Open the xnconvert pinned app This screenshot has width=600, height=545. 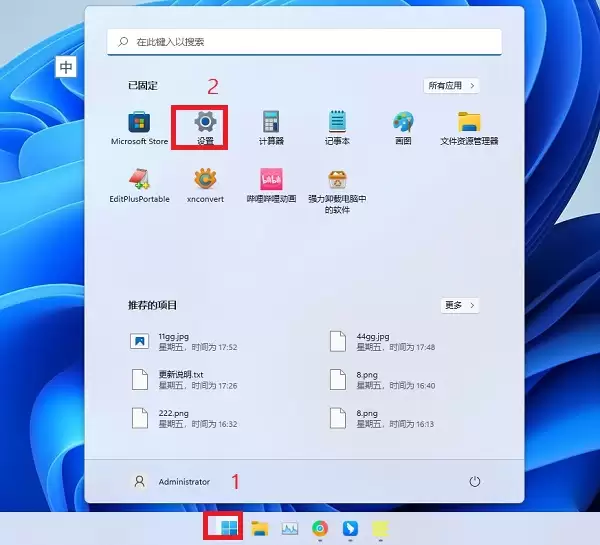205,186
